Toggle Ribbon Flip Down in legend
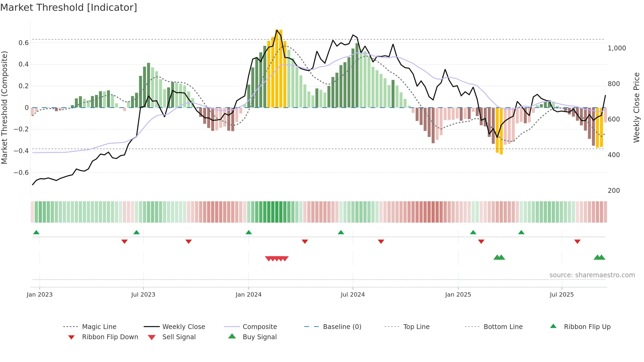644x362 pixels. (103, 337)
